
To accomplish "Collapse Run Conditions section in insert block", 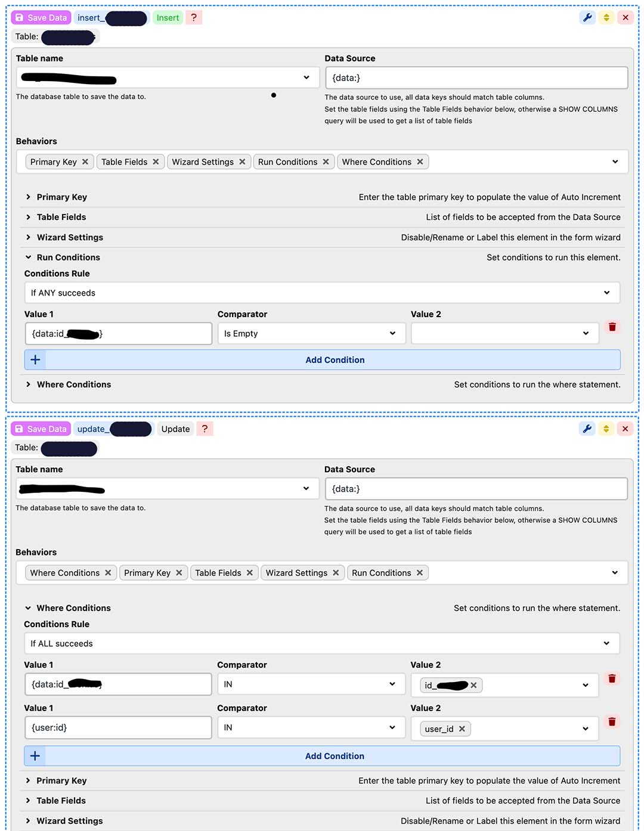I will 323,258.
